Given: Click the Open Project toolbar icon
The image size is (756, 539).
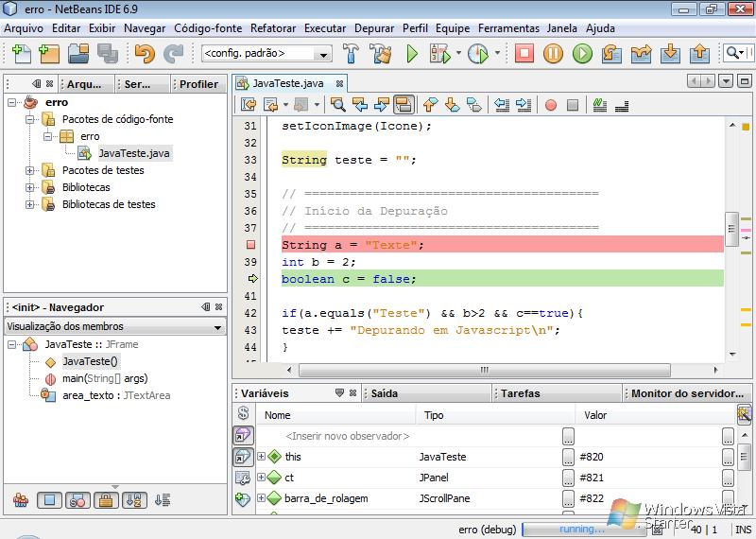Looking at the screenshot, I should (78, 53).
